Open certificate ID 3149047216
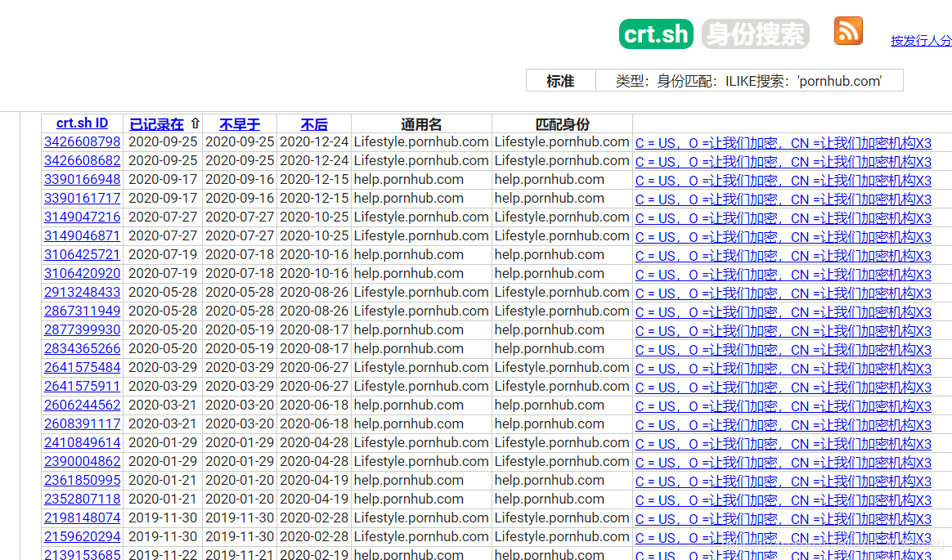 tap(82, 217)
